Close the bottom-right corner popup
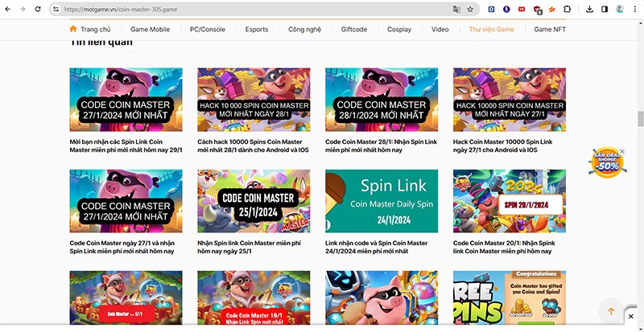The height and width of the screenshot is (332, 644). coord(631,317)
